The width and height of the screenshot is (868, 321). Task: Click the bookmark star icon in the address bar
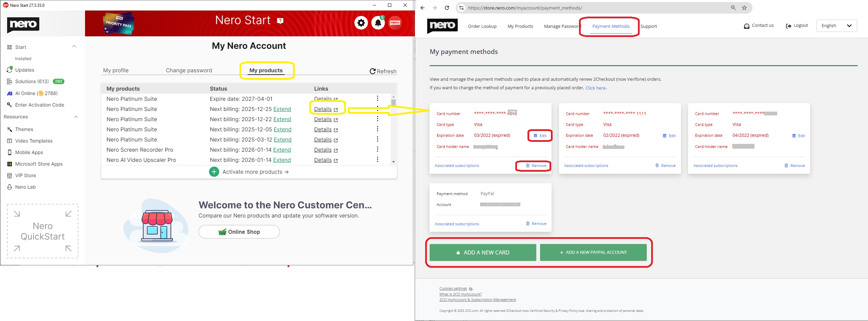(744, 8)
